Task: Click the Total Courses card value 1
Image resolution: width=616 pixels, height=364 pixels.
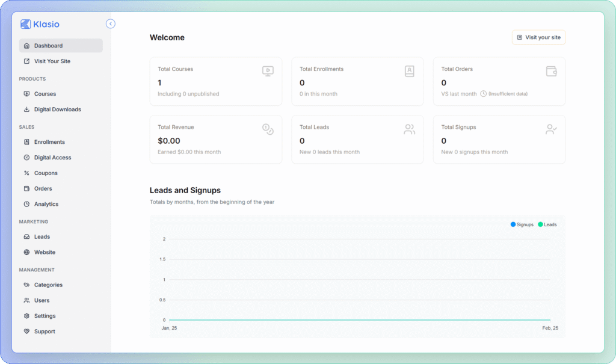Action: pos(159,83)
